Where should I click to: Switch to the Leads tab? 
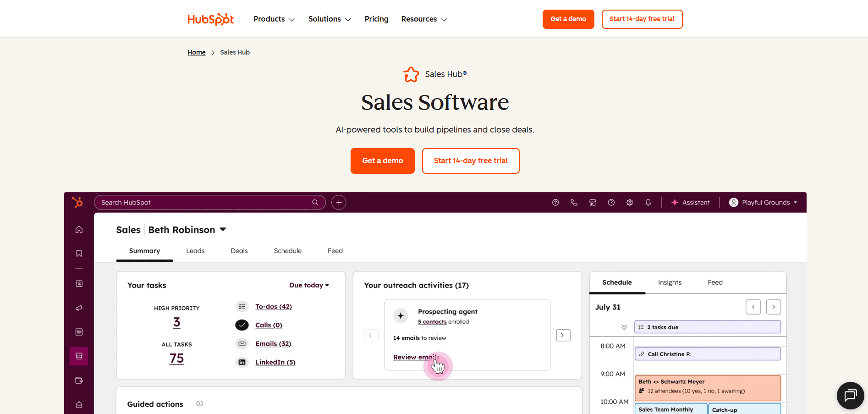pos(195,251)
